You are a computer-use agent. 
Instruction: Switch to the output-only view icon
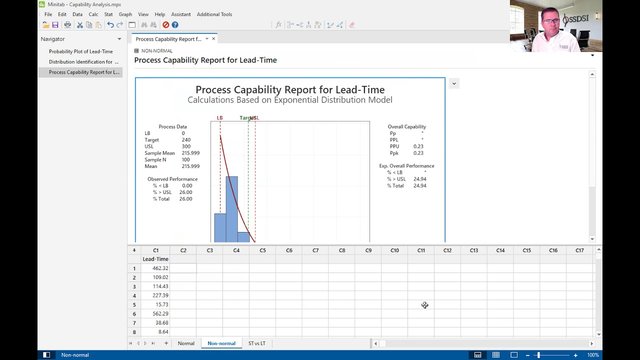click(x=514, y=355)
